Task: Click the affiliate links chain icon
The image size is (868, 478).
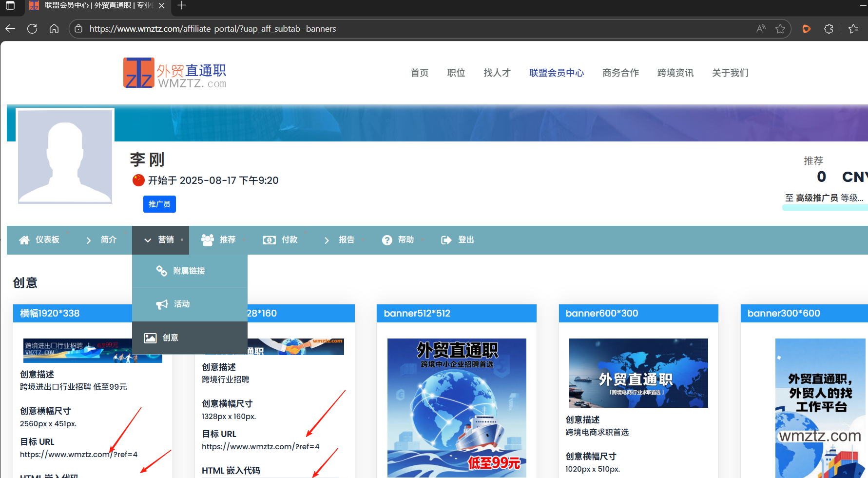Action: coord(161,271)
